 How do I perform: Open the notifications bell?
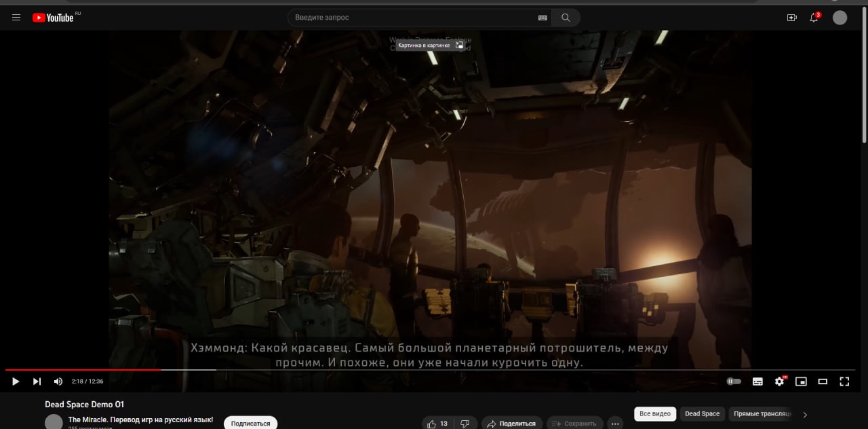[x=814, y=18]
